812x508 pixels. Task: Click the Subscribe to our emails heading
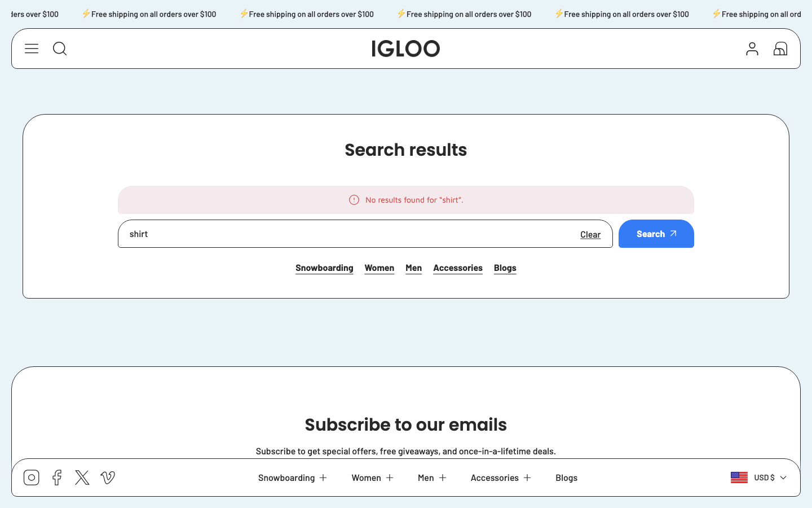(406, 425)
